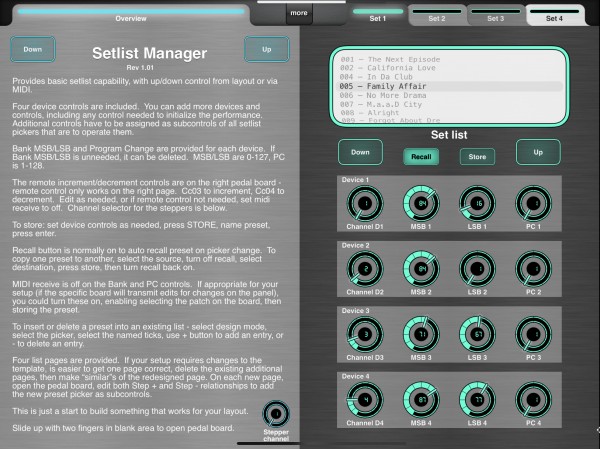Click the Channel D1 knob

tap(365, 204)
